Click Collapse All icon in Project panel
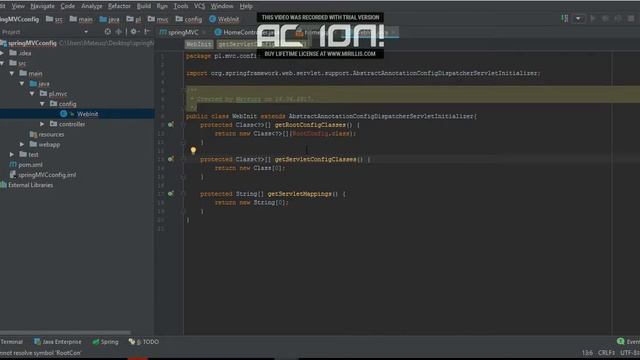 click(118, 32)
